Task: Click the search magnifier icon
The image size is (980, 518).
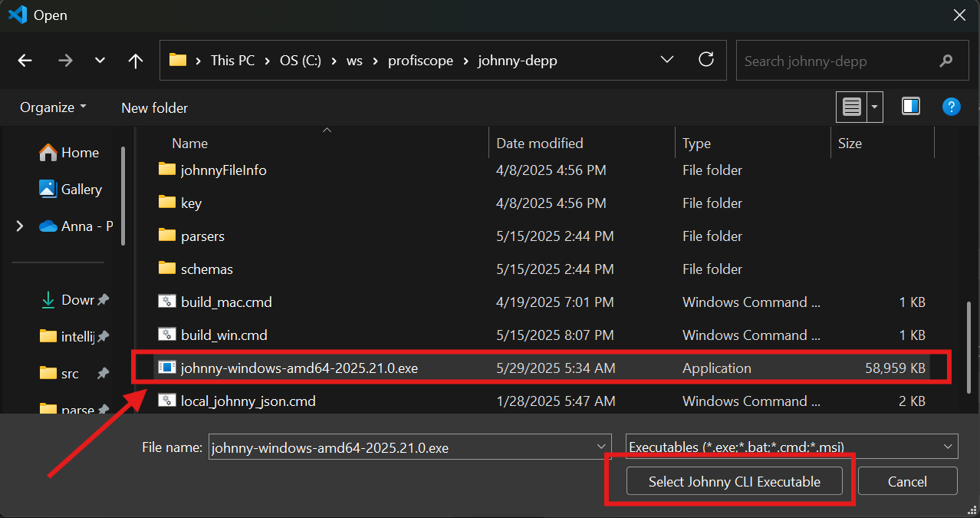Action: coord(945,61)
